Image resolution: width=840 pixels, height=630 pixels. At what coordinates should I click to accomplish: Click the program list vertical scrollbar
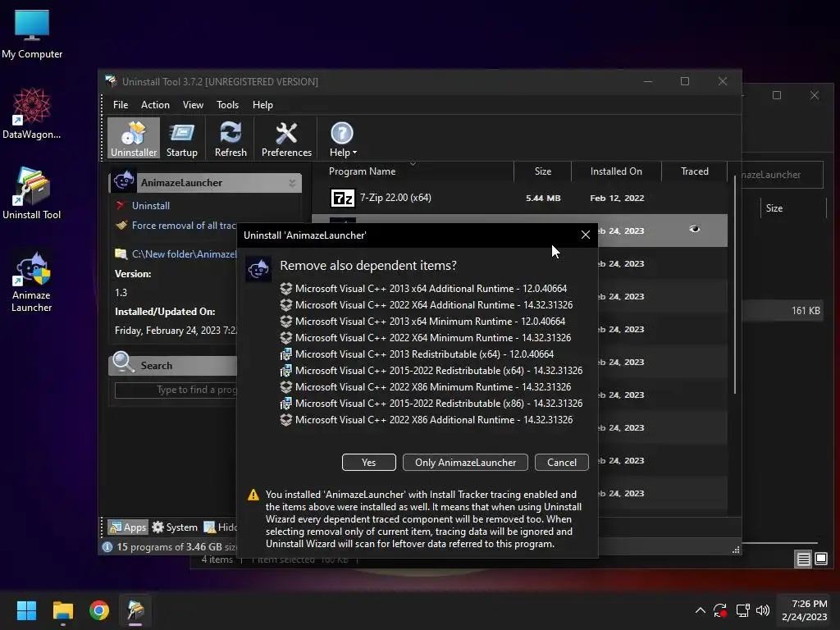(734, 285)
